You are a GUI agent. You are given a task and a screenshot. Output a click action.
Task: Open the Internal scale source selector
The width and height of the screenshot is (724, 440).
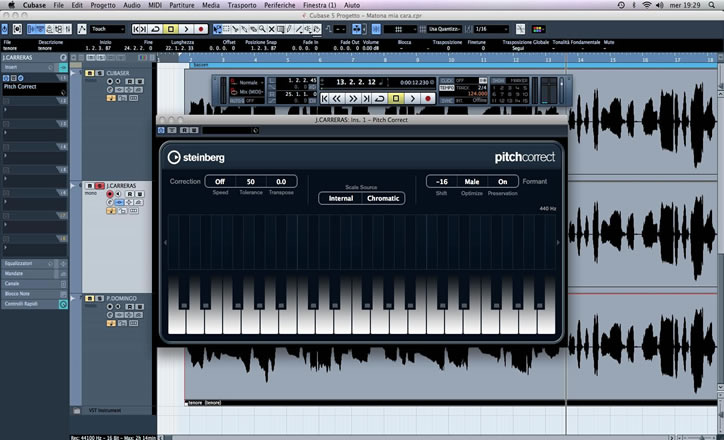click(341, 198)
